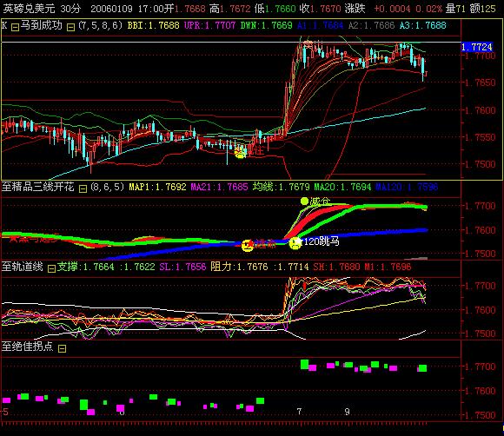Click the yellow 减仓 dot marker
This screenshot has width=504, height=436.
(304, 201)
